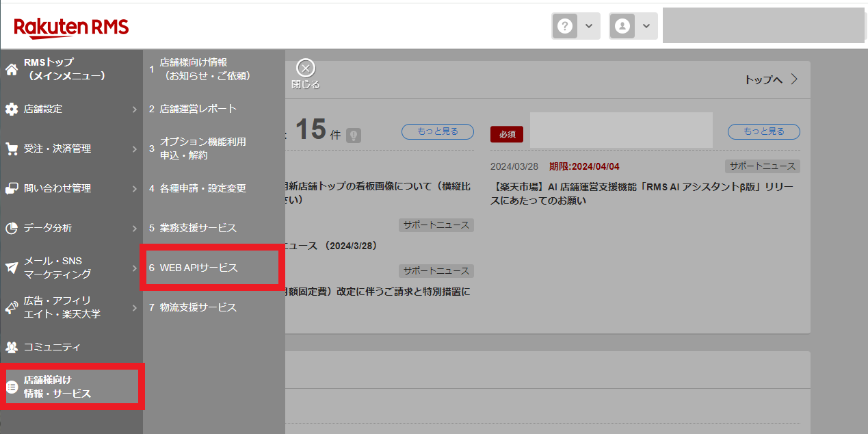Click the RMS top home icon

point(12,69)
